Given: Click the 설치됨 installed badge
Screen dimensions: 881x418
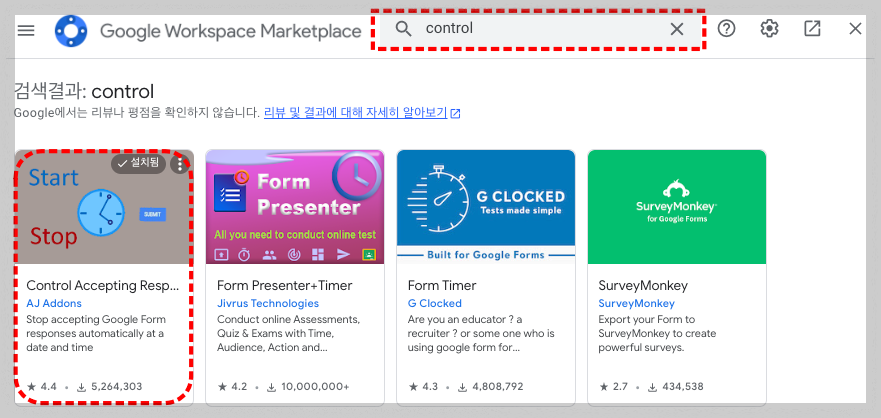Looking at the screenshot, I should [138, 164].
